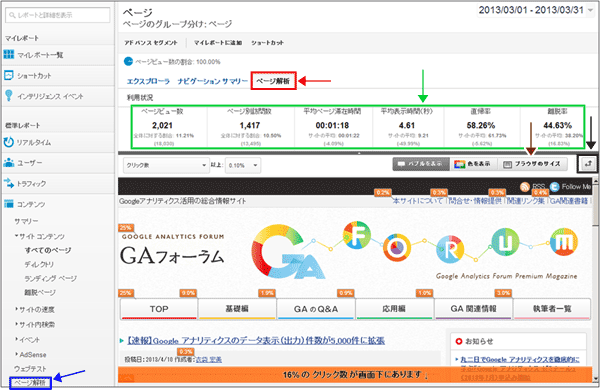Click the 直帰率 value 58.26%
The width and height of the screenshot is (600, 390).
click(x=481, y=125)
